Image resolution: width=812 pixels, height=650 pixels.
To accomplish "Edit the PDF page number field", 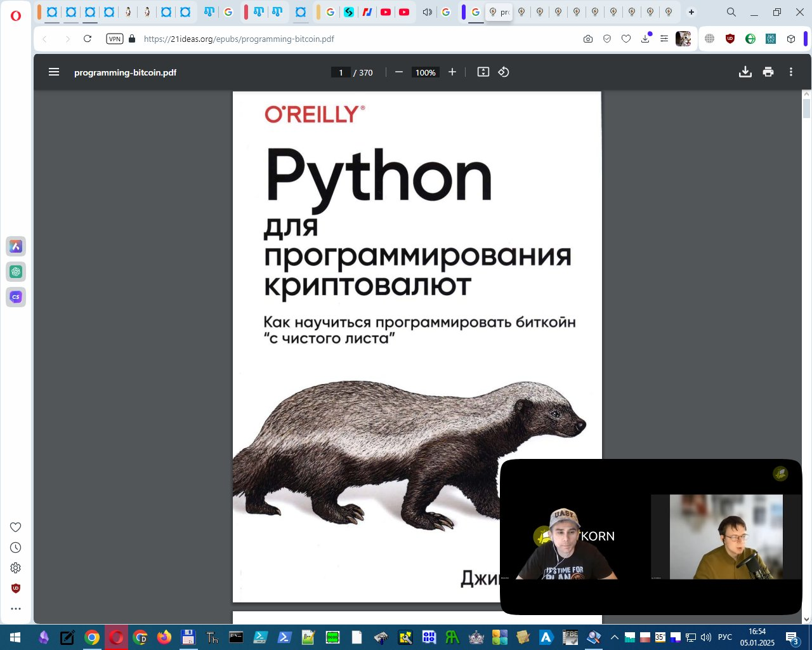I will click(x=341, y=72).
